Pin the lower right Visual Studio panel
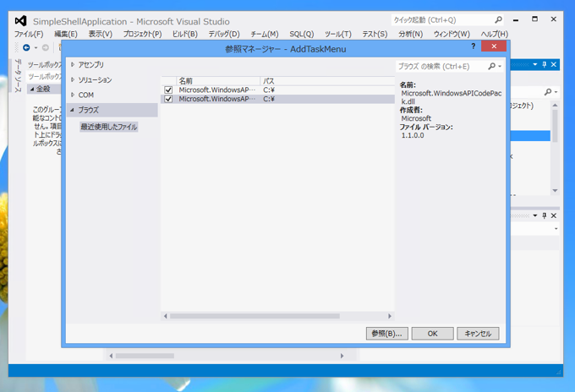The height and width of the screenshot is (392, 575). [545, 215]
